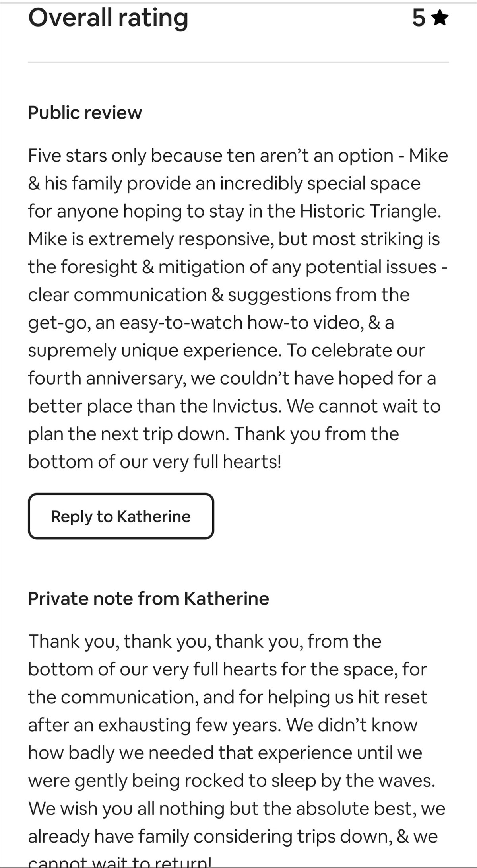The width and height of the screenshot is (477, 868).
Task: Click the divider line below Overall rating
Action: [x=238, y=62]
